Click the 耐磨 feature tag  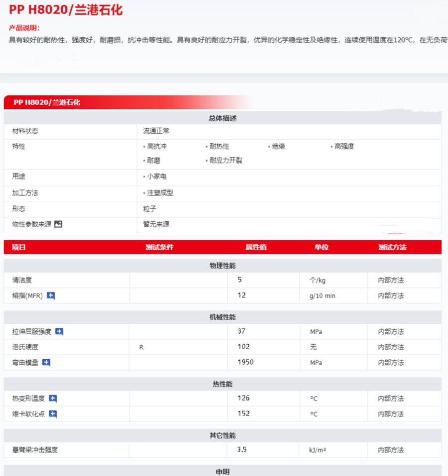153,160
